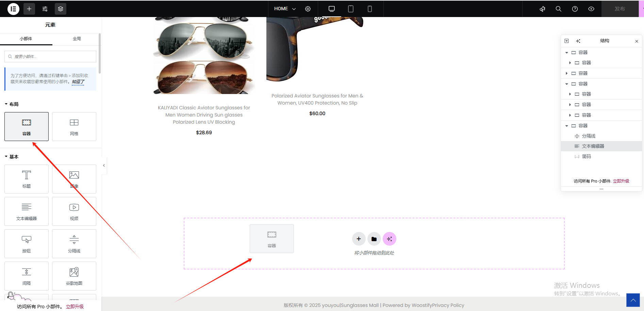Open the add element plus button in top bar
Image resolution: width=644 pixels, height=311 pixels.
click(29, 9)
